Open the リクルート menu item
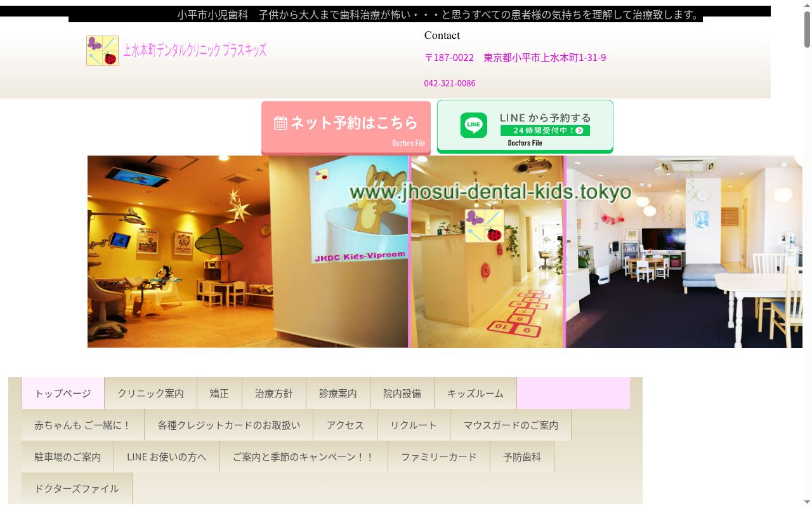The width and height of the screenshot is (812, 508). tap(414, 425)
